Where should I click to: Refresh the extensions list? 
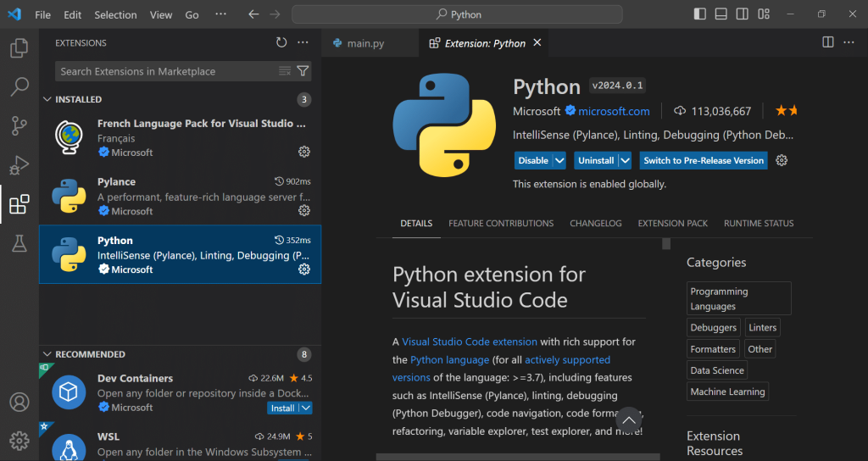tap(281, 42)
